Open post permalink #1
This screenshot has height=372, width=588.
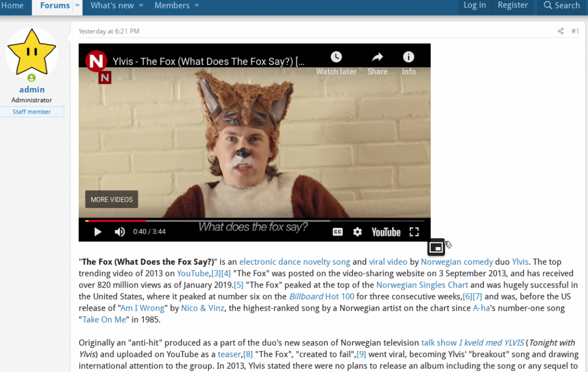pyautogui.click(x=575, y=31)
